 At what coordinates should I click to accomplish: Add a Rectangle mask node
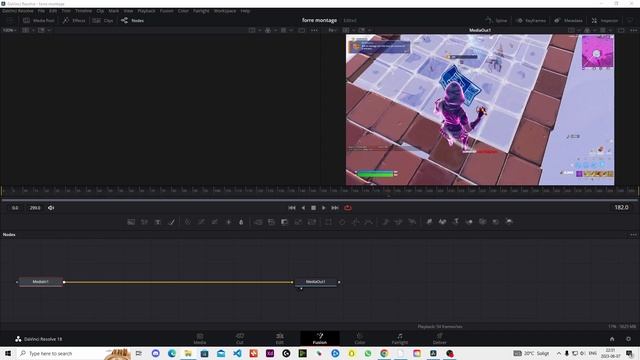click(329, 222)
